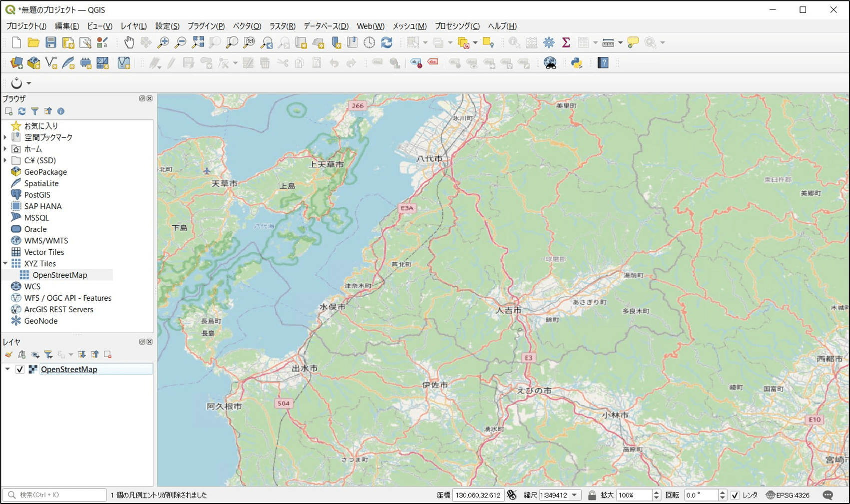Click the measure line ruler icon
Screen dimensions: 850x504
[608, 42]
